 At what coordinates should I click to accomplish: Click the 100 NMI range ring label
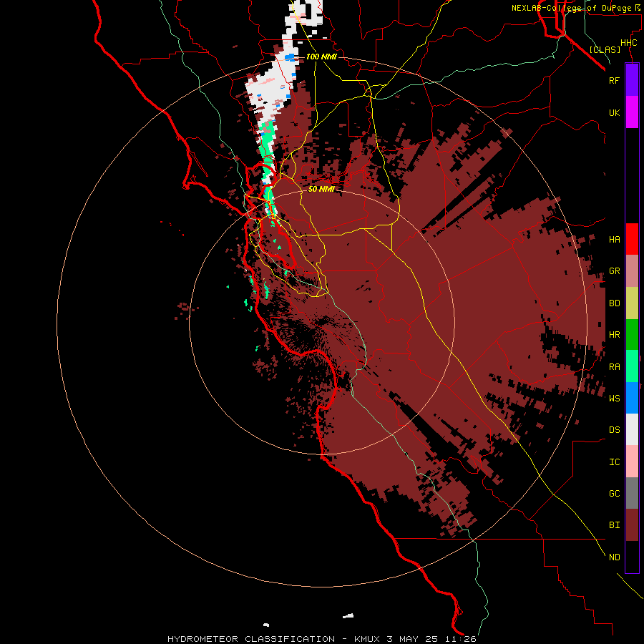point(321,57)
